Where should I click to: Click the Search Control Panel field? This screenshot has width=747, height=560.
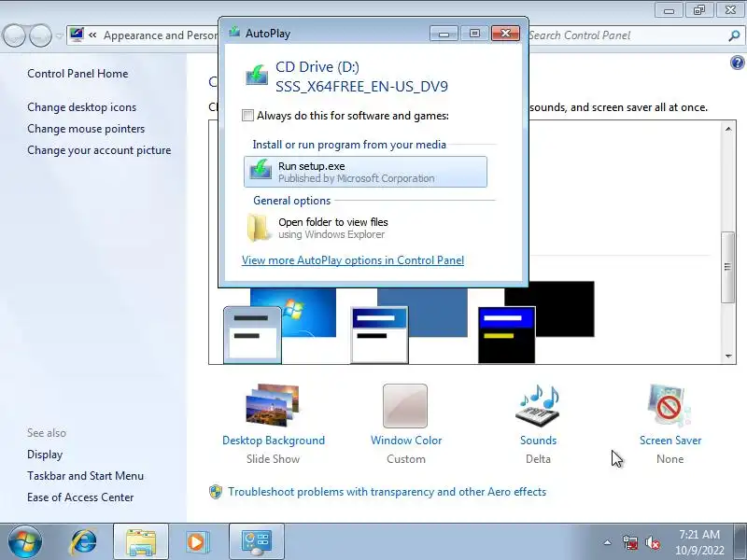coord(627,35)
